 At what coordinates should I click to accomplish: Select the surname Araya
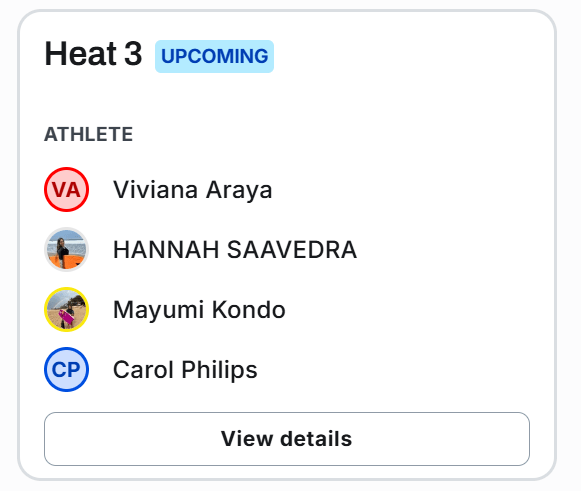(x=239, y=190)
